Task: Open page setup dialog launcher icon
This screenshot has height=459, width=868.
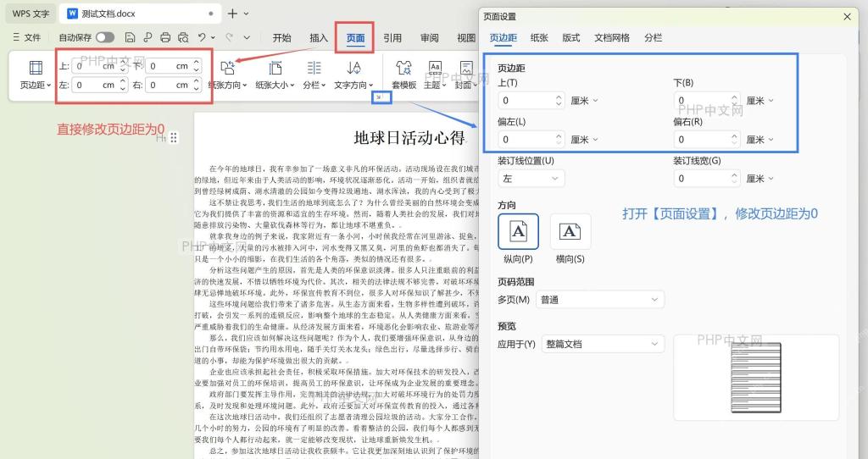Action: click(379, 97)
